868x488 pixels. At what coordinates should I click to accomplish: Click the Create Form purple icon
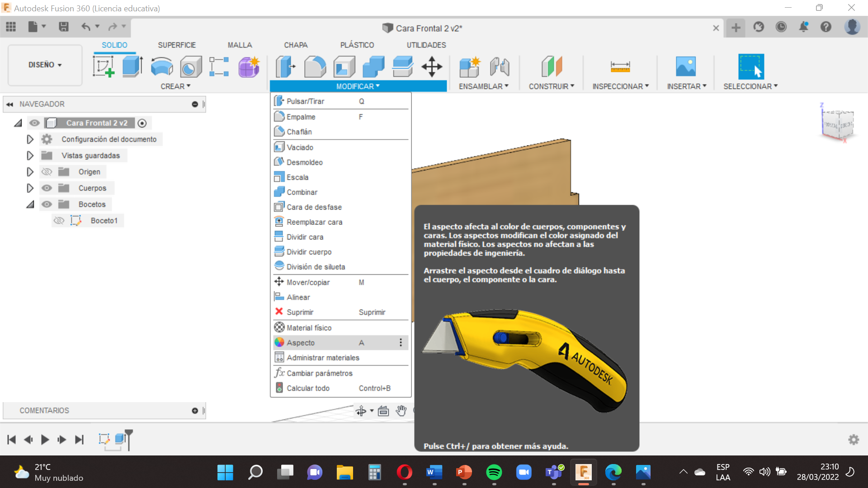249,66
